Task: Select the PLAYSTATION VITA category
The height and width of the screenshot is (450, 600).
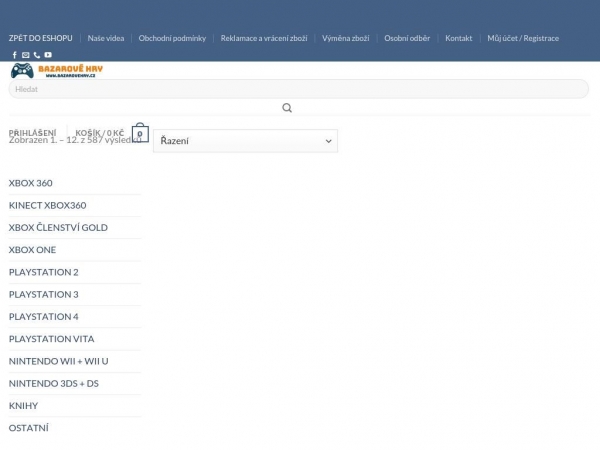Action: [52, 339]
